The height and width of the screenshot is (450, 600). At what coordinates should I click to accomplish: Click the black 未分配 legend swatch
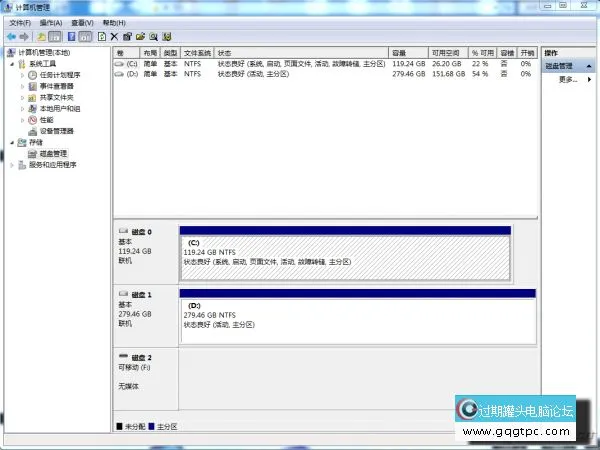coord(119,426)
